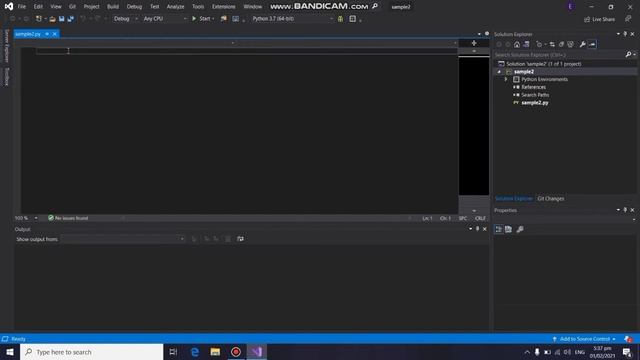
Task: Click the Save icon in the toolbar
Action: (62, 19)
